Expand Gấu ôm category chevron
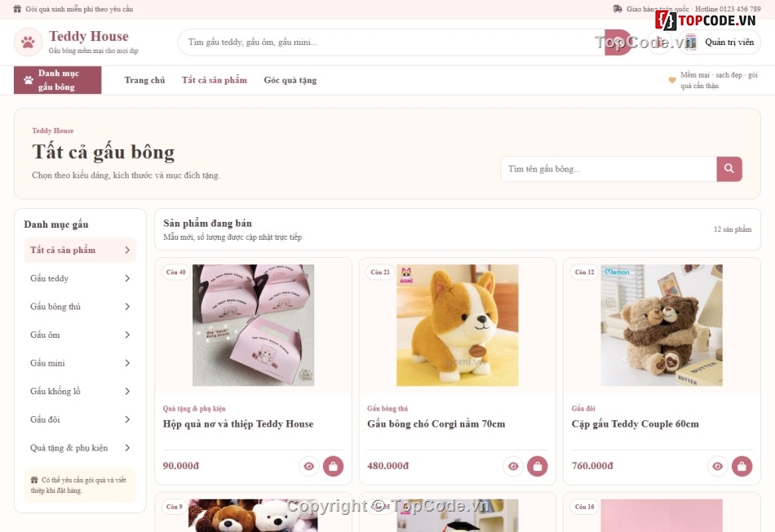This screenshot has height=532, width=775. (127, 335)
